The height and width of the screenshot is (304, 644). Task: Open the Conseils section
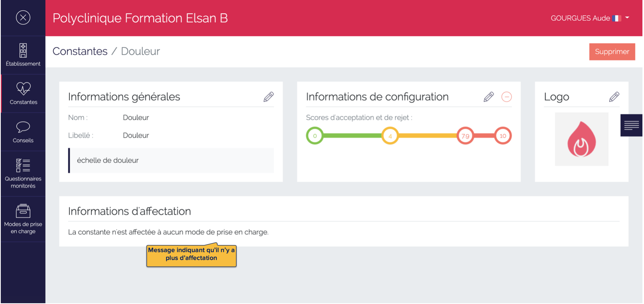point(23,132)
